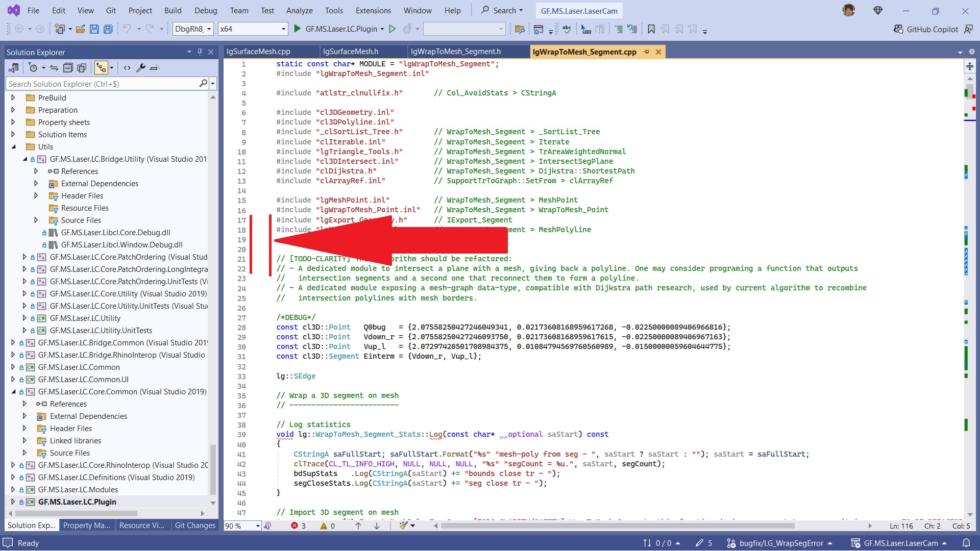The width and height of the screenshot is (980, 551).
Task: Open the startup project dropdown arrow
Action: coord(382,29)
